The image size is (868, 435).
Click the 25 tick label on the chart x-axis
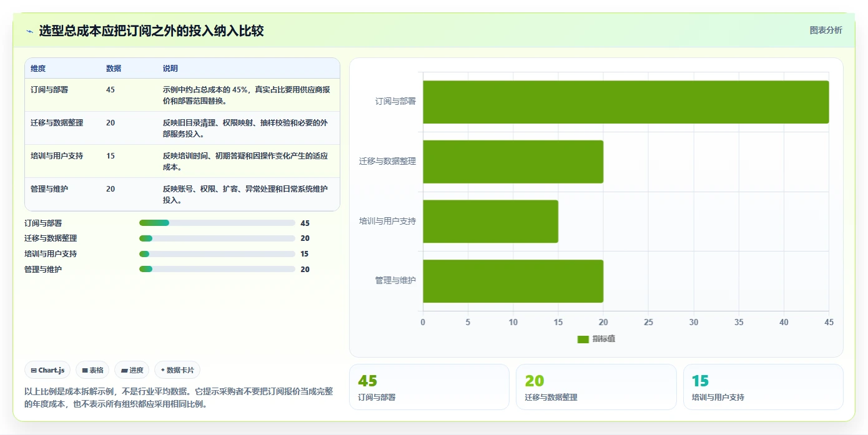[x=648, y=322]
